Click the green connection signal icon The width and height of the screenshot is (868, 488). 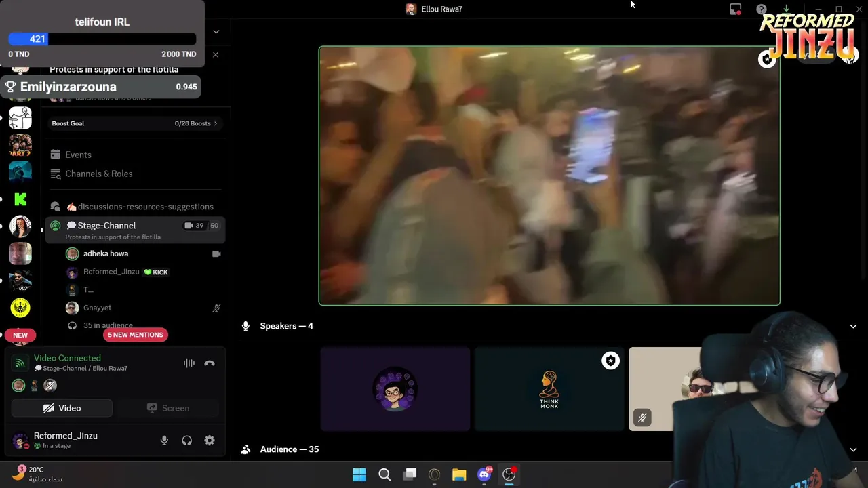coord(20,363)
